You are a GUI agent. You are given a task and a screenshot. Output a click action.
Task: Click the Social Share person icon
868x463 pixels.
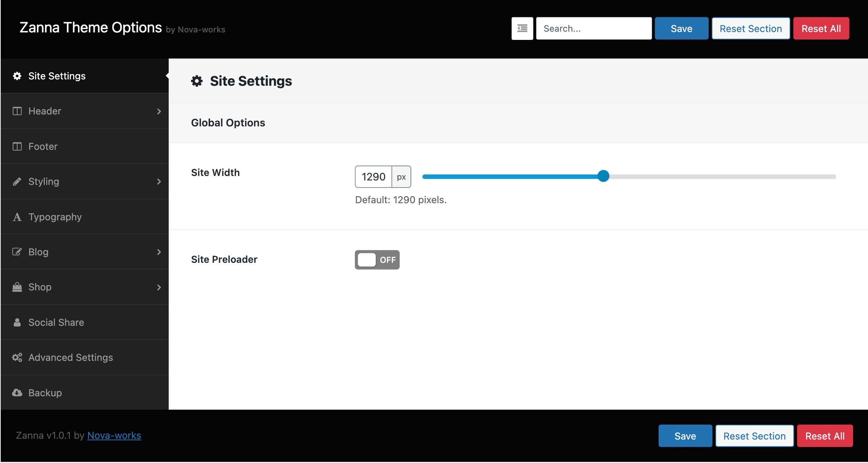coord(17,322)
